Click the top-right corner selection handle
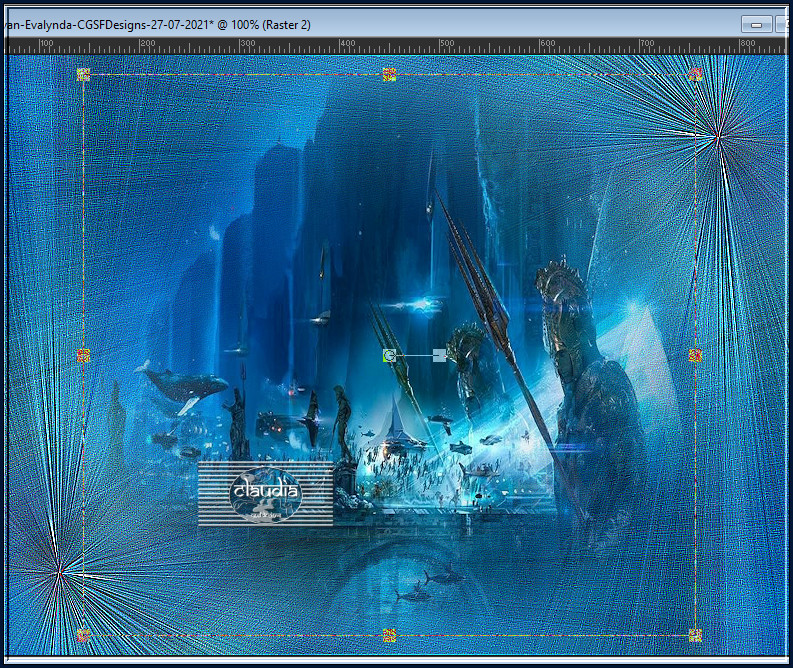This screenshot has width=793, height=668. point(695,75)
